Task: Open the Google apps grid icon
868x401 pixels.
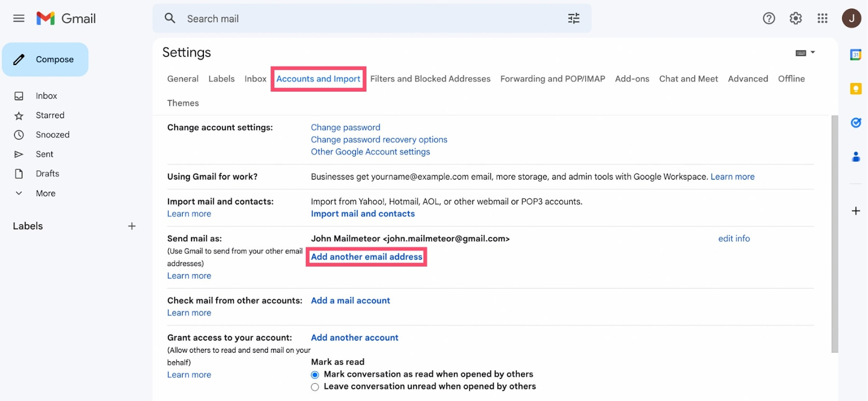Action: 822,18
